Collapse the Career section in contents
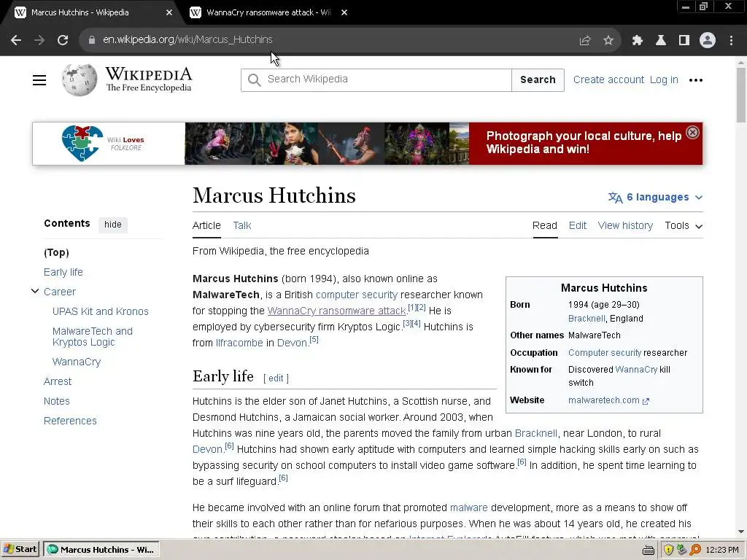Screen dimensions: 747x560 coord(35,291)
